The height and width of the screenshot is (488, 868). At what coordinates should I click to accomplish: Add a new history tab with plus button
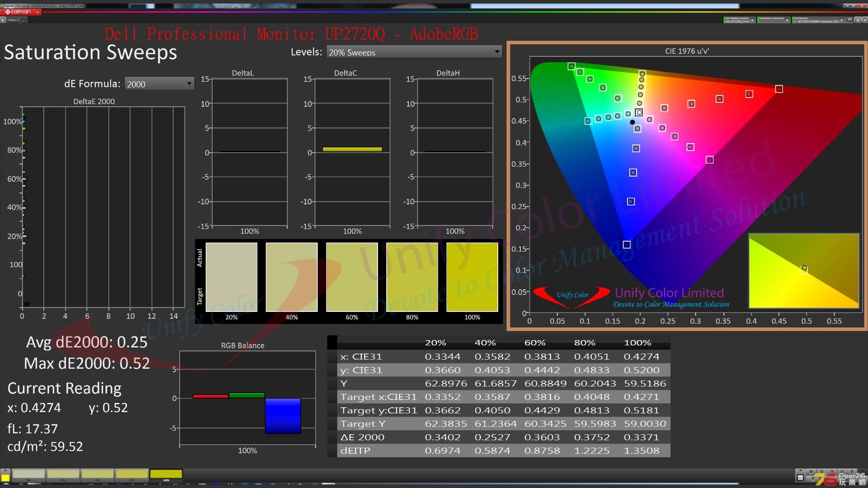(24, 20)
